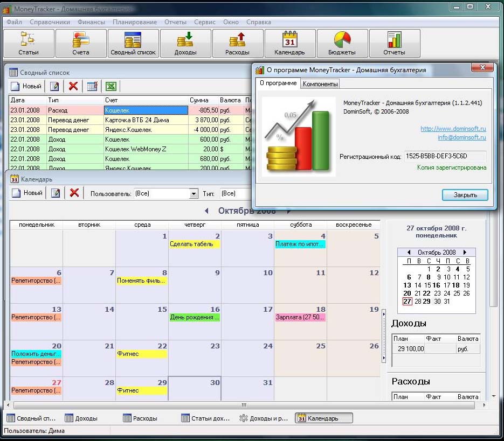Click the info@dominsoft.ru email link

click(462, 137)
